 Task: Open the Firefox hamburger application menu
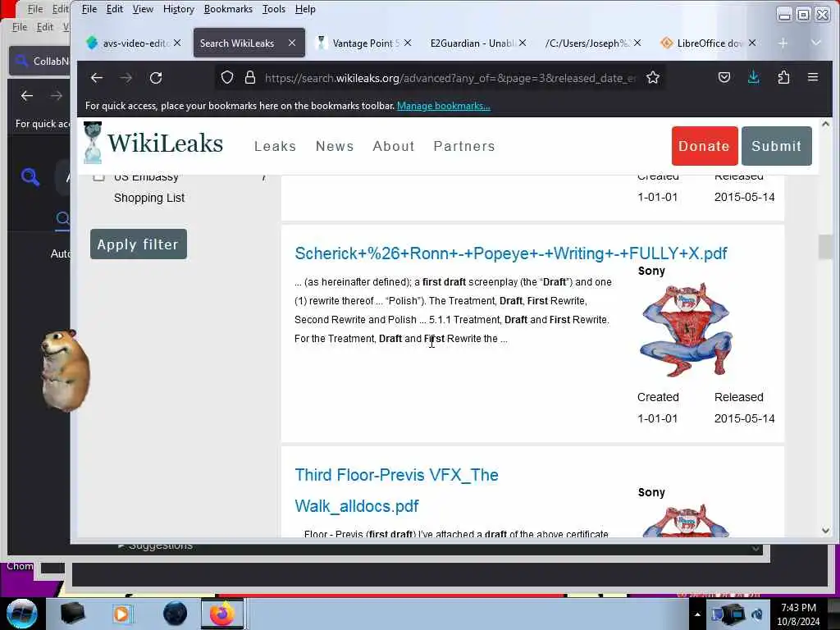tap(813, 77)
